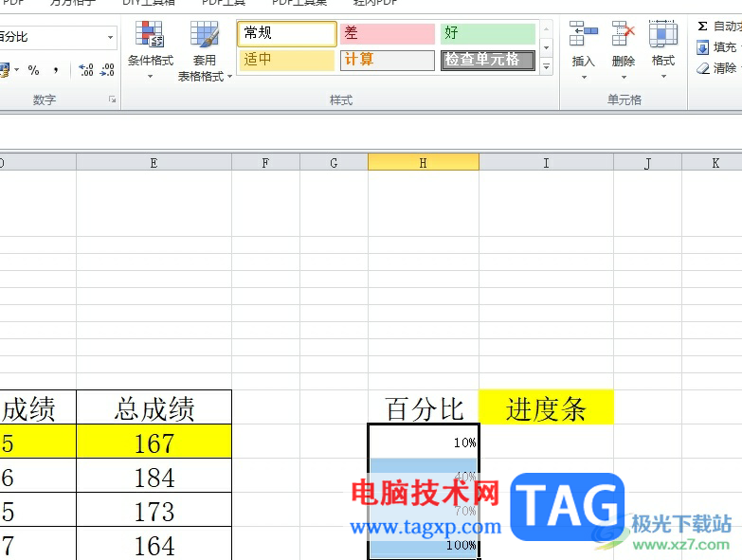Apply comma thousands separator style

(56, 70)
